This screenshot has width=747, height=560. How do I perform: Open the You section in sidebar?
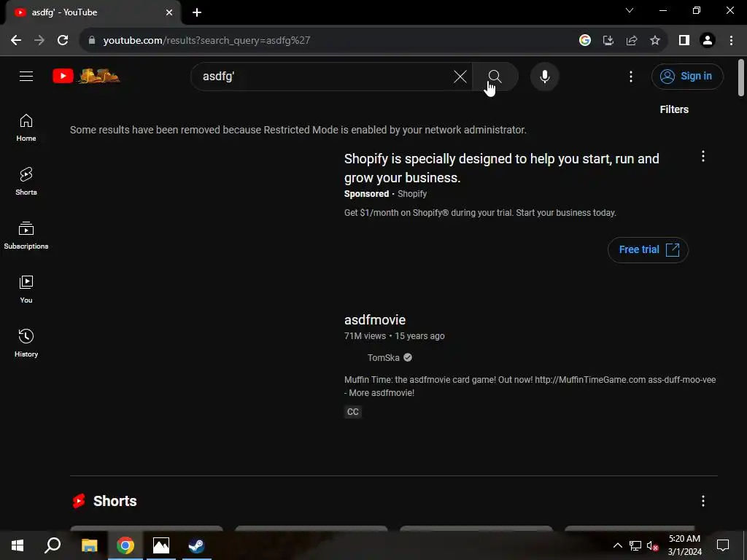[x=26, y=289]
